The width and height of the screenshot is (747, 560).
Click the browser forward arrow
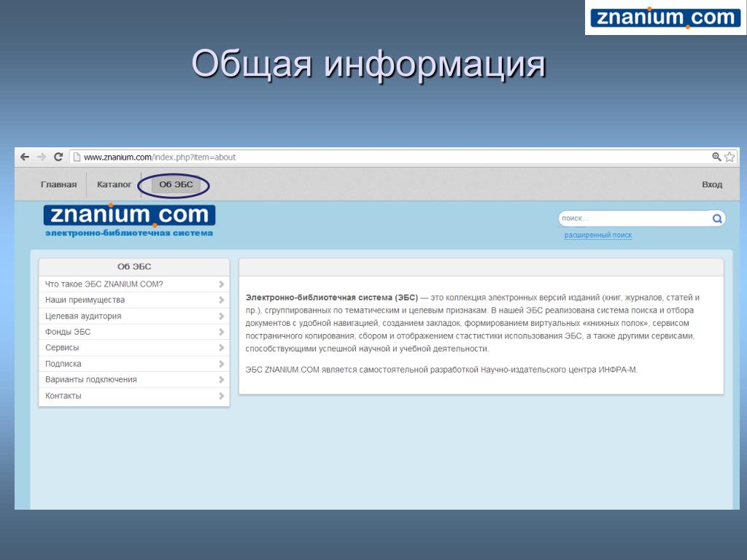(42, 157)
